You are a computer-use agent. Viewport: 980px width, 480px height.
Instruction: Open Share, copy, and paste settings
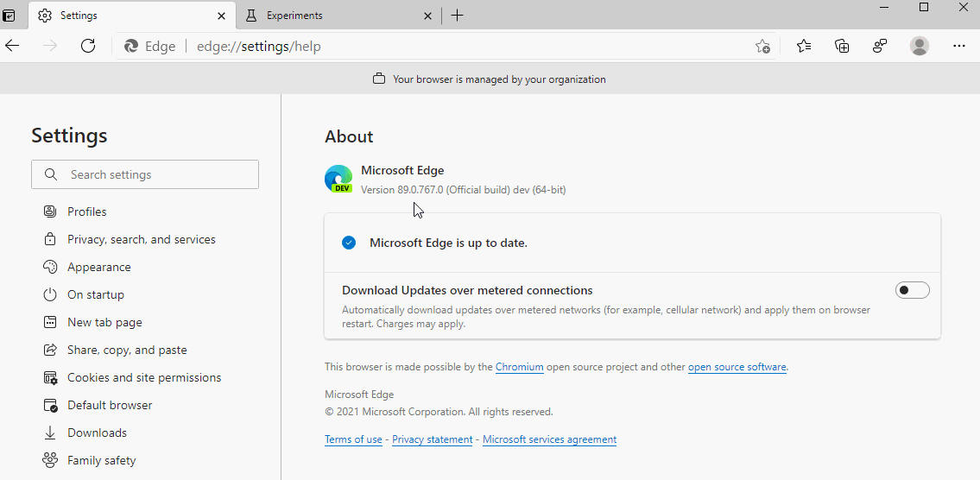pos(127,350)
